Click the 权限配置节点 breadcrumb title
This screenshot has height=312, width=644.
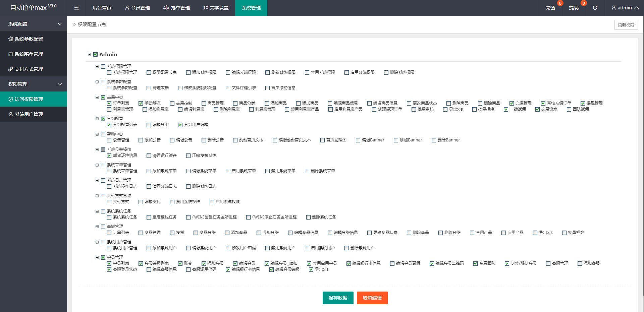pyautogui.click(x=92, y=24)
